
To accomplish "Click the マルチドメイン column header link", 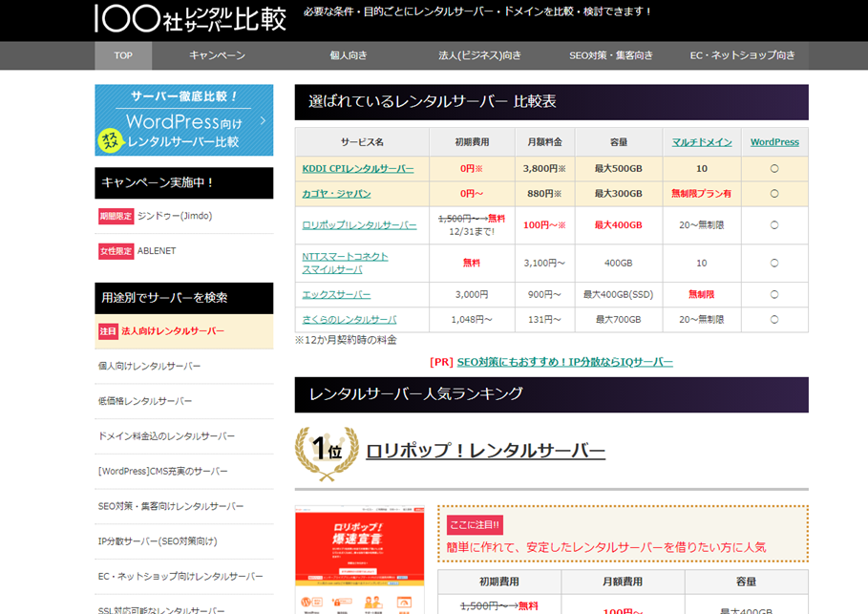I will pyautogui.click(x=702, y=142).
